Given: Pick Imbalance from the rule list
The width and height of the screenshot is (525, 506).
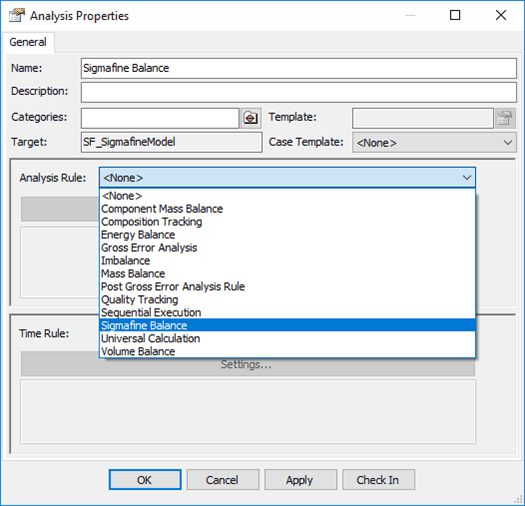Looking at the screenshot, I should tap(287, 261).
